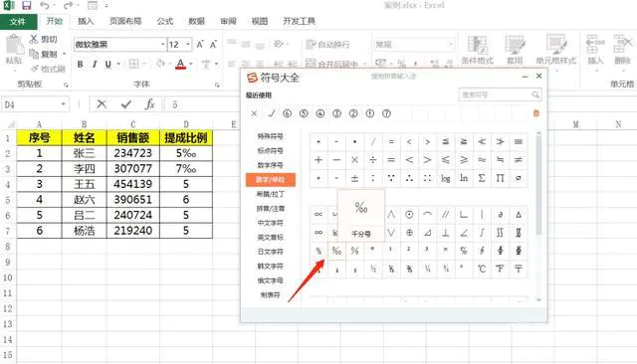Activate the 格式刷 format painter
The width and height of the screenshot is (637, 364).
coord(48,69)
